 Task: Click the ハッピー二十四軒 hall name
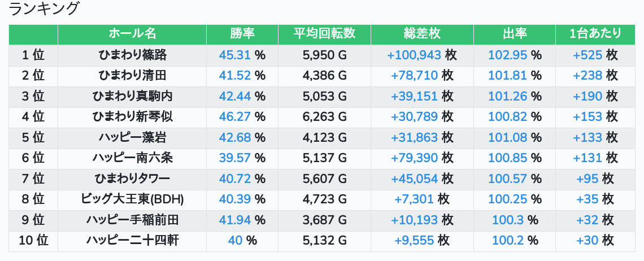click(132, 240)
